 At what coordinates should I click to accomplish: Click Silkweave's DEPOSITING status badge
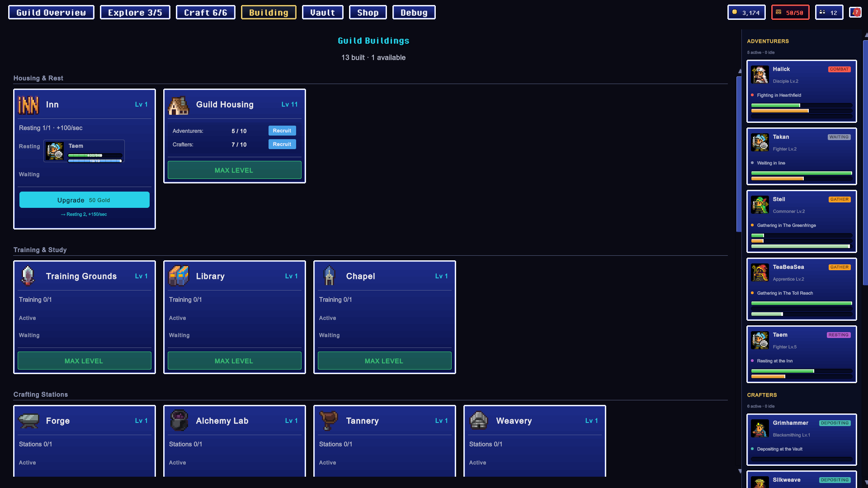coord(835,480)
